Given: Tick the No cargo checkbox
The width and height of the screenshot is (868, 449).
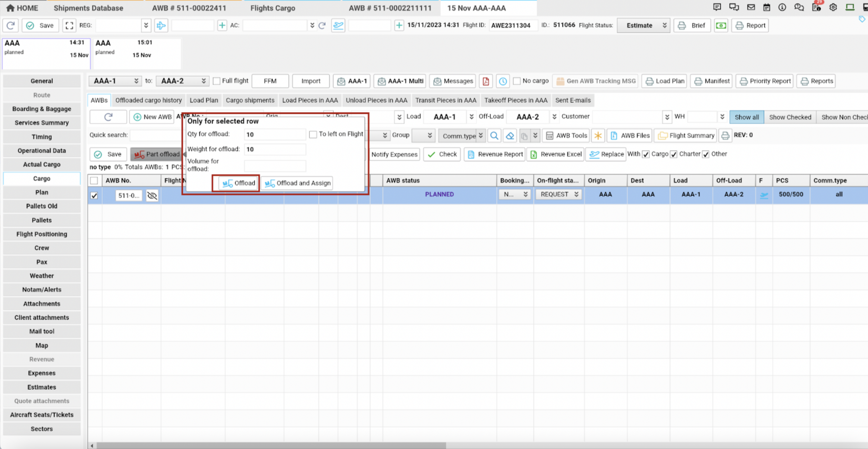Looking at the screenshot, I should (x=517, y=81).
